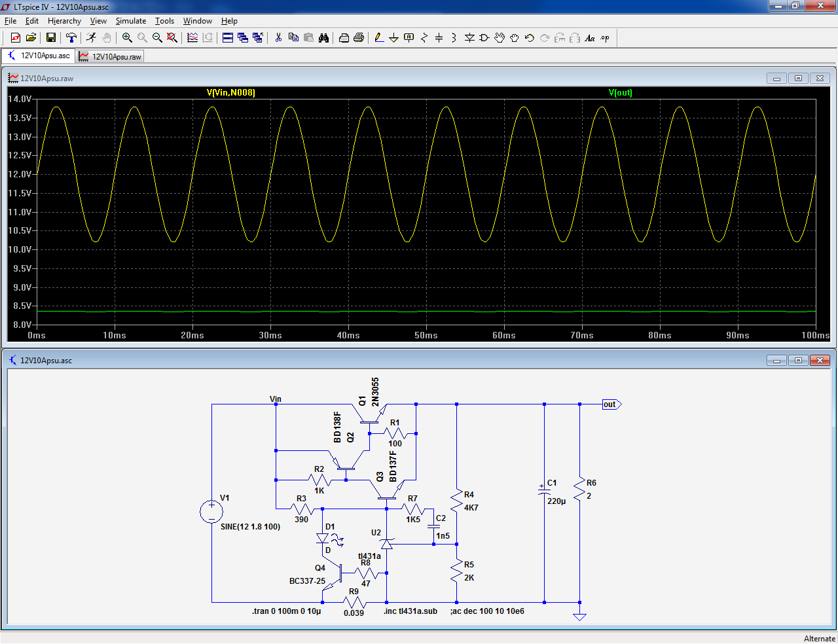838x644 pixels.
Task: Click the Cascade windows toolbar icon
Action: 243,38
